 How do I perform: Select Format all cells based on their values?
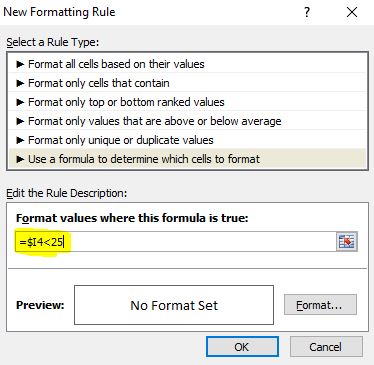(x=187, y=64)
